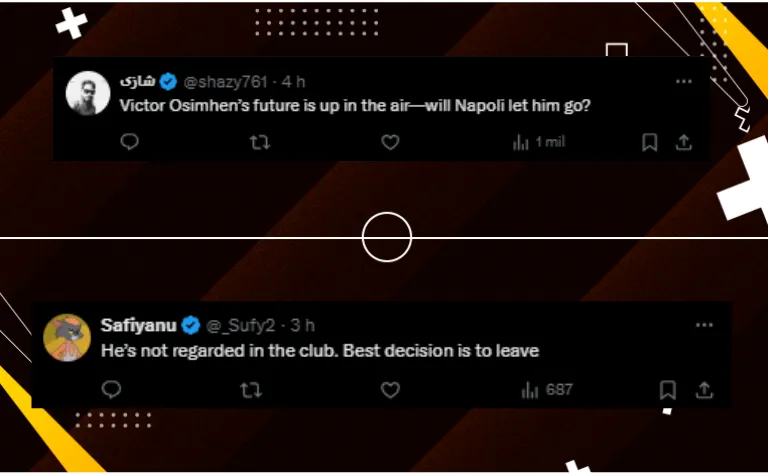View analytics showing 687 views
This screenshot has height=474, width=768.
pos(547,390)
